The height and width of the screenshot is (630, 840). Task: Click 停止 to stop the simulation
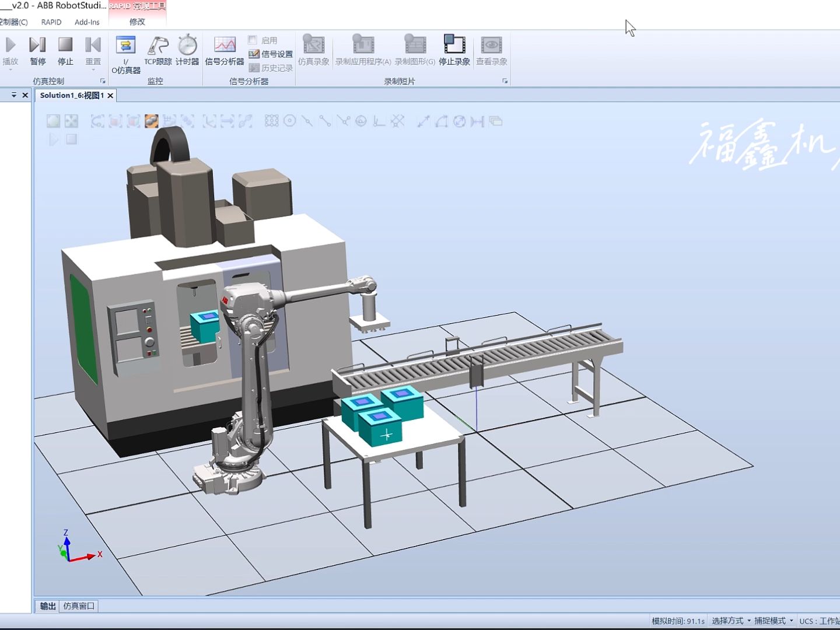65,50
